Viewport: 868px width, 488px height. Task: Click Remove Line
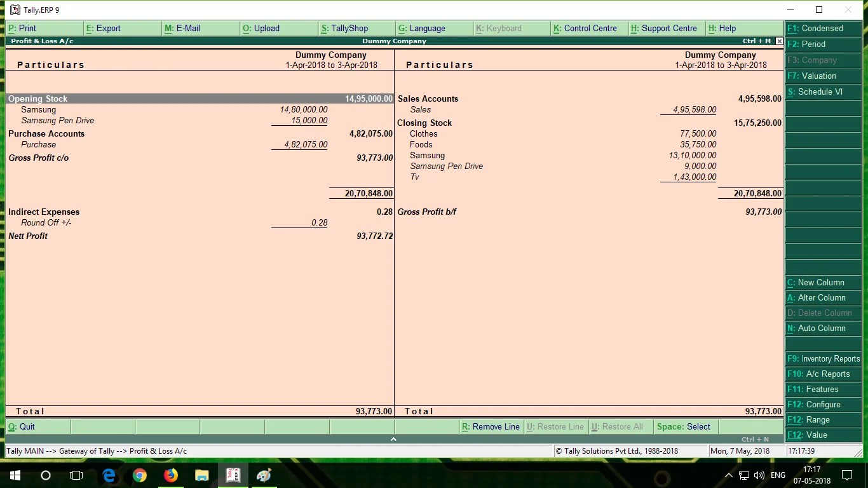click(492, 427)
